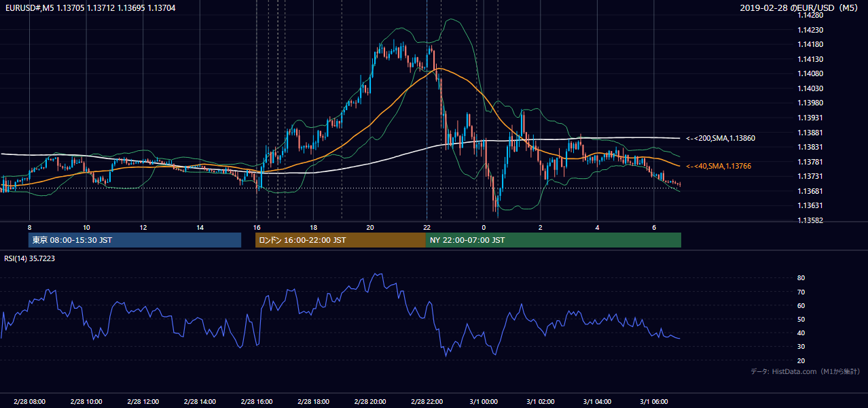
Task: Click the 1.14030 price axis label
Action: 810,88
